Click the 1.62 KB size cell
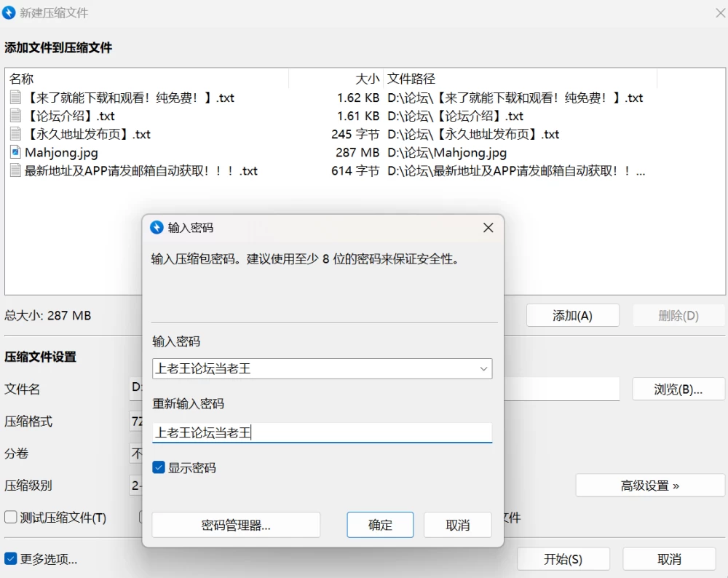The width and height of the screenshot is (728, 578). (358, 98)
